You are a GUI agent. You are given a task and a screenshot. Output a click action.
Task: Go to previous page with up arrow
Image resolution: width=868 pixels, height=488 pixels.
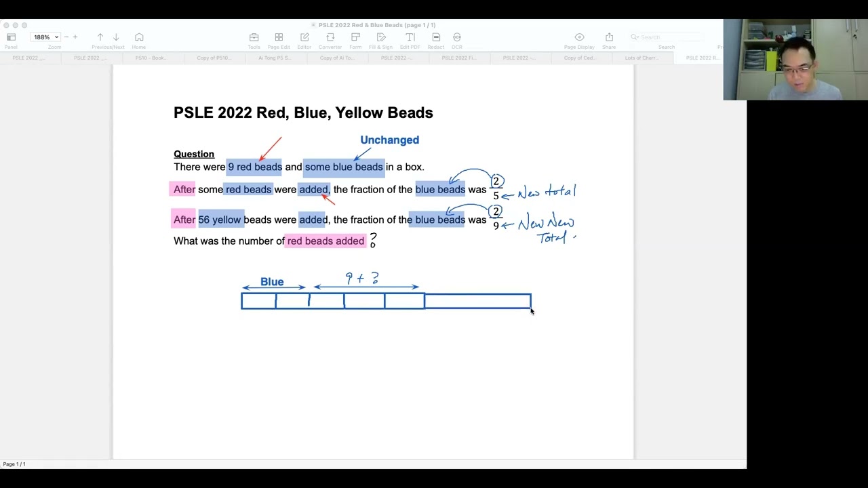tap(100, 37)
